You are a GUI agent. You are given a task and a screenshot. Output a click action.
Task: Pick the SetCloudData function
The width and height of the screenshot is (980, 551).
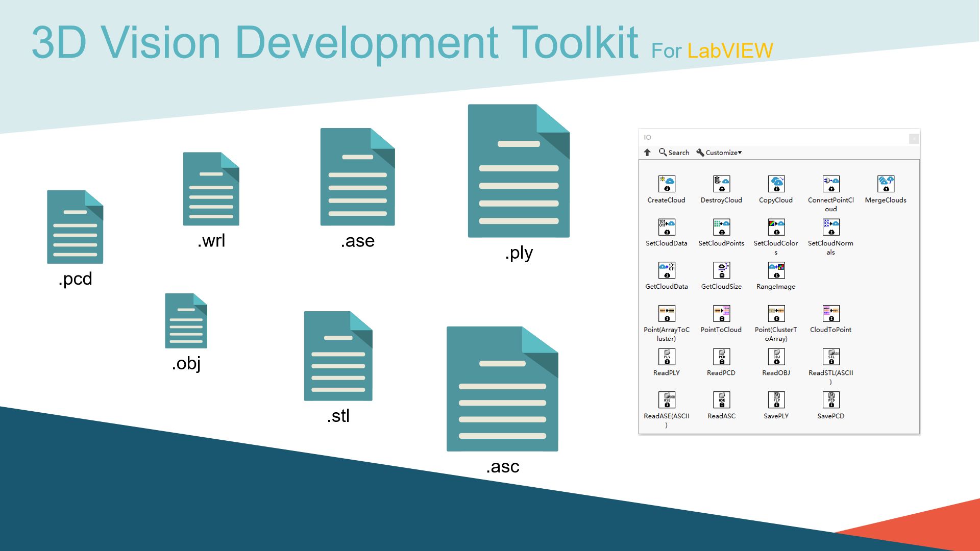667,227
